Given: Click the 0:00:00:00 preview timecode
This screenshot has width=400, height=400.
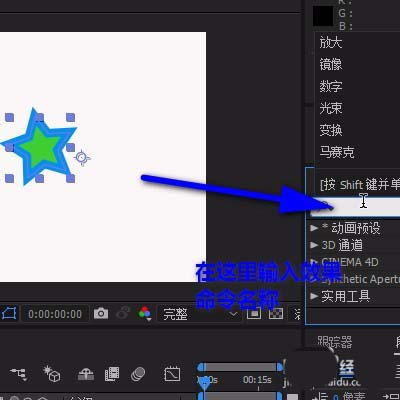Looking at the screenshot, I should pyautogui.click(x=55, y=314).
